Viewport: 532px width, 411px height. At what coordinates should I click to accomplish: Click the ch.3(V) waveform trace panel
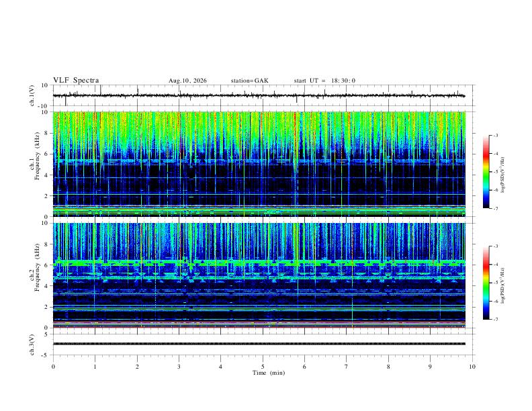pyautogui.click(x=264, y=345)
